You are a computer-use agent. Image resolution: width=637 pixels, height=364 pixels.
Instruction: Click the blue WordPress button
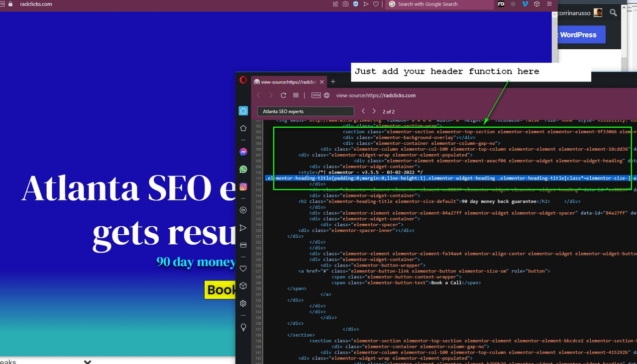[581, 35]
